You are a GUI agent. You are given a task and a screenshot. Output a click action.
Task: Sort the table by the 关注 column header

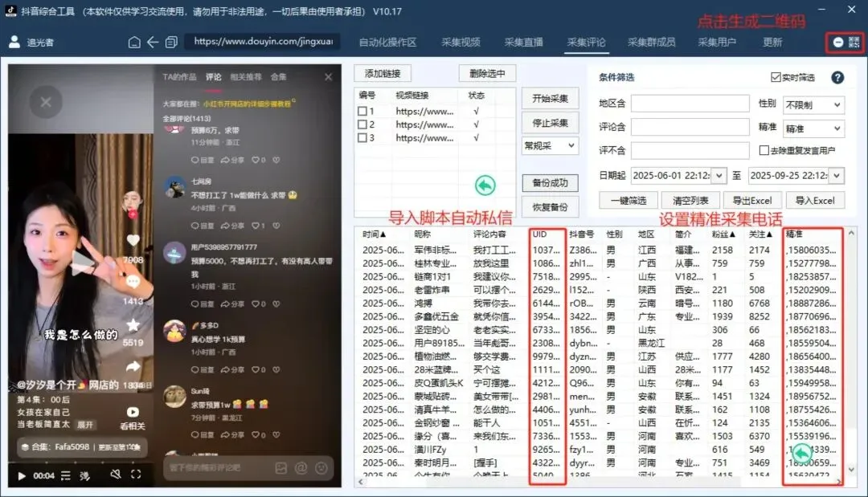[x=760, y=234]
